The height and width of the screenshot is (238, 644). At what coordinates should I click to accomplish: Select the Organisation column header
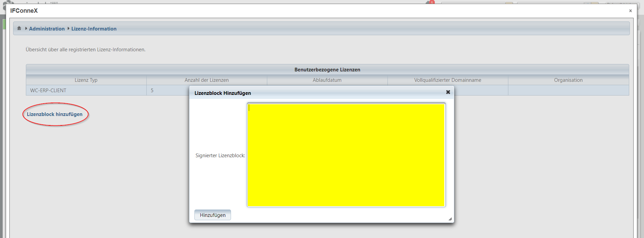(568, 80)
